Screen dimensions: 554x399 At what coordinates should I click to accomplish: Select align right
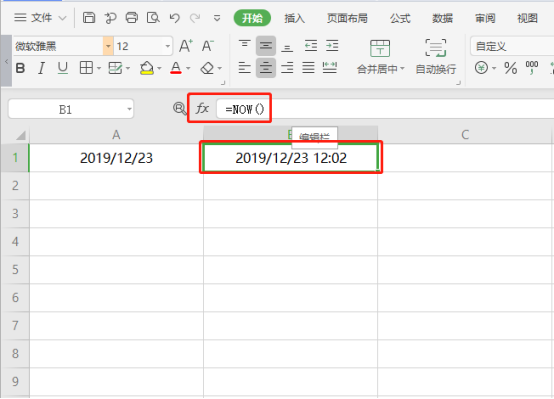coord(287,68)
